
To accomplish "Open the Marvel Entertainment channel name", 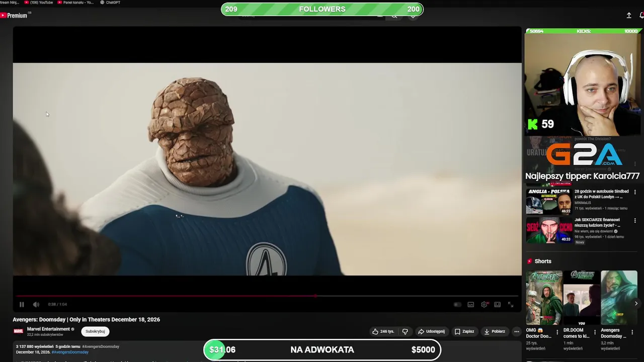I will tap(48, 329).
